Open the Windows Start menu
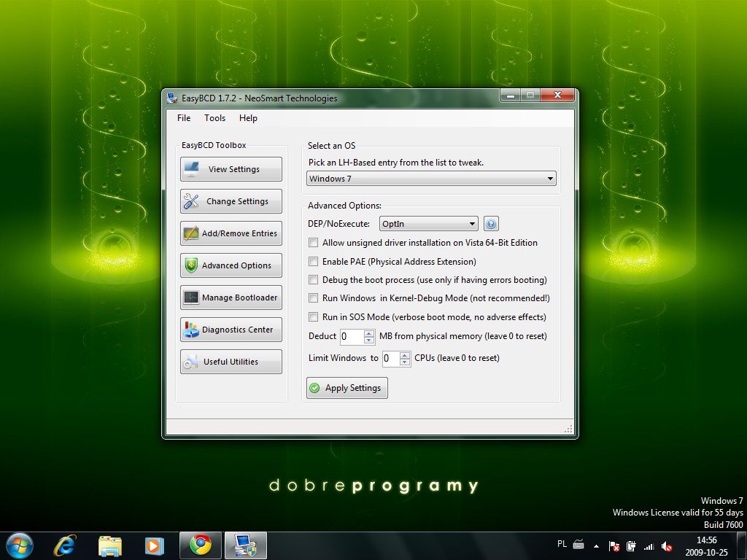 tap(20, 545)
